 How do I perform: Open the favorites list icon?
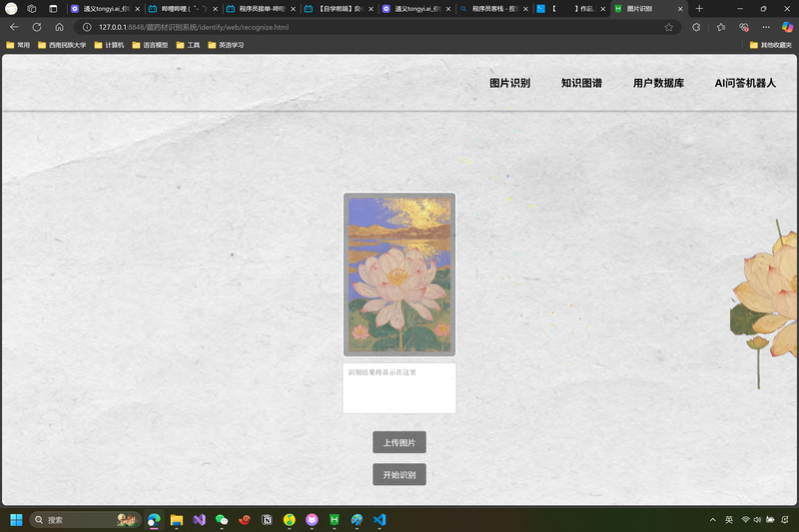coord(720,28)
